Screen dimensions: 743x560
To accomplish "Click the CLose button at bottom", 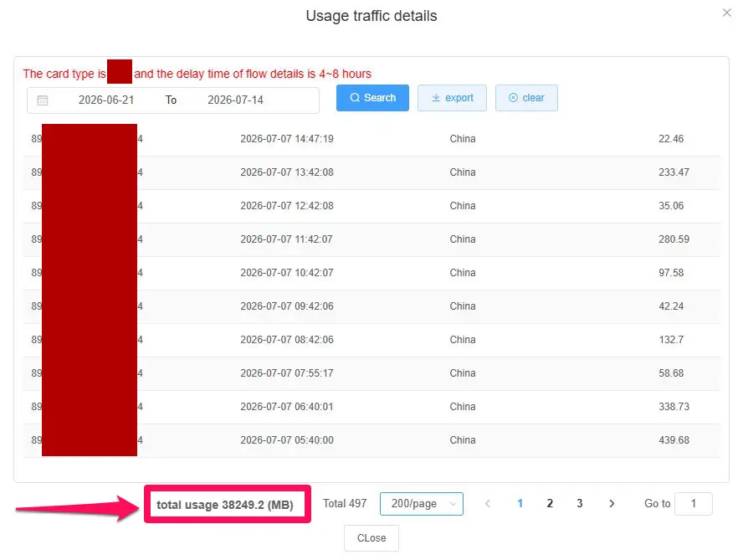I will pos(371,538).
